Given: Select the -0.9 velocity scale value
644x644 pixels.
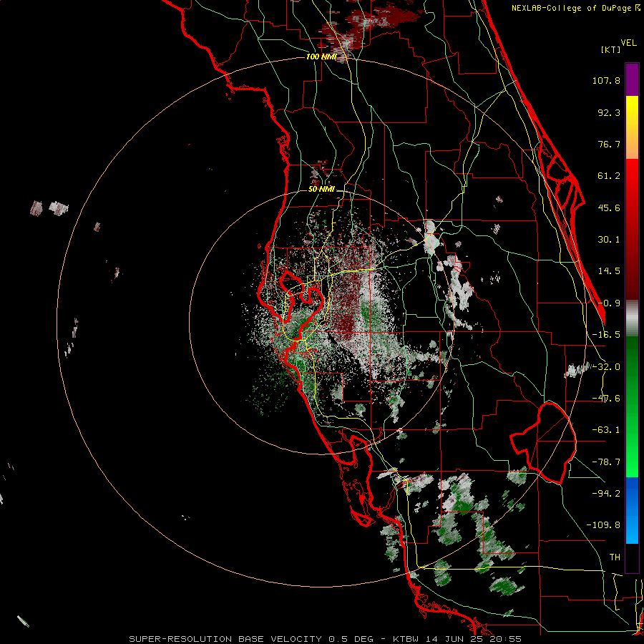Looking at the screenshot, I should click(609, 303).
